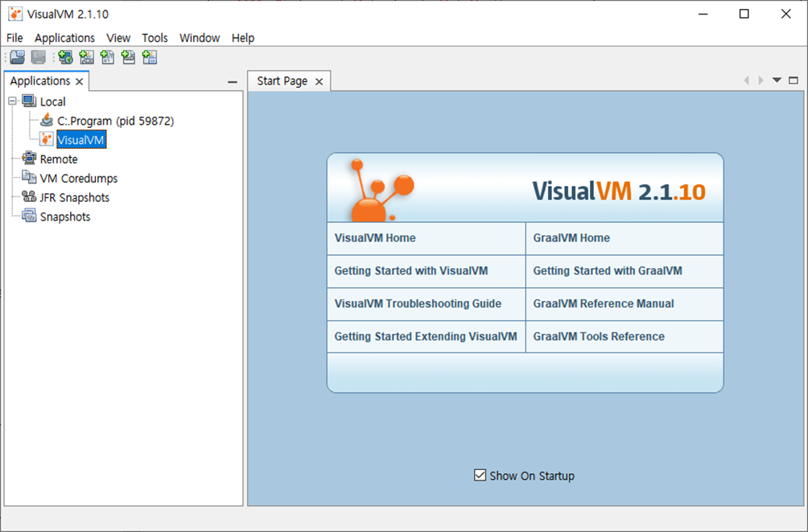Open the VisualVM Troubleshooting Guide link

[x=418, y=303]
